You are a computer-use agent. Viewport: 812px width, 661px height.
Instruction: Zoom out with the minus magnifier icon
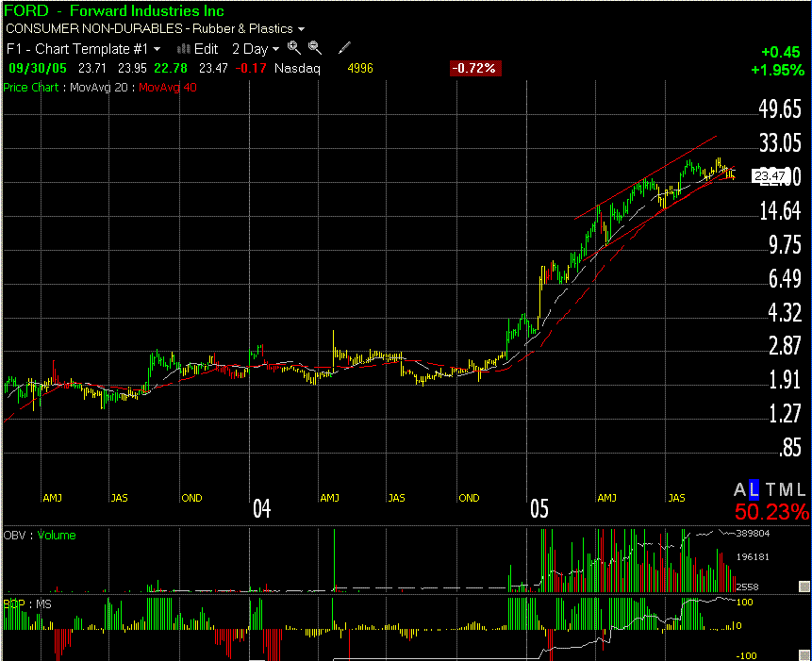coord(315,48)
